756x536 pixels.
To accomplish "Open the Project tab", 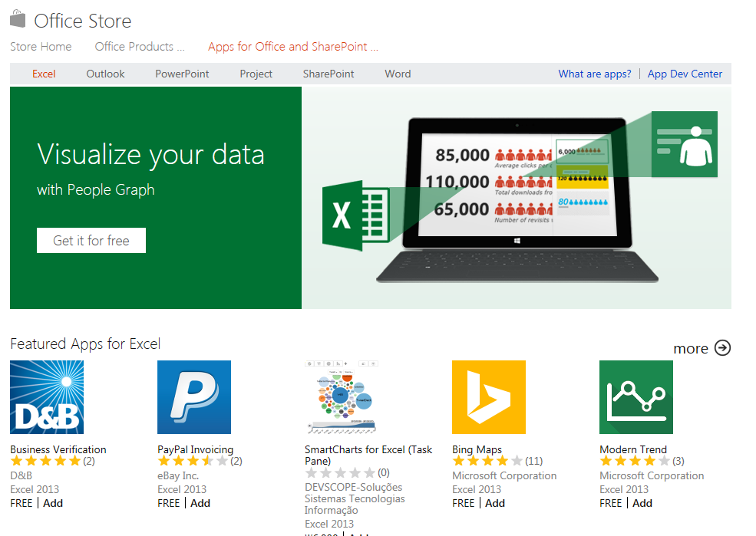I will pyautogui.click(x=256, y=74).
